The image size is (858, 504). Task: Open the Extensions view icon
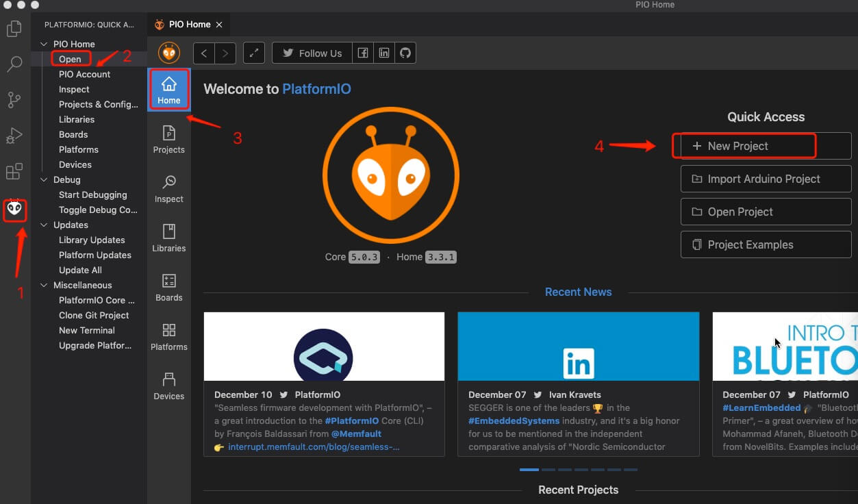pyautogui.click(x=14, y=171)
